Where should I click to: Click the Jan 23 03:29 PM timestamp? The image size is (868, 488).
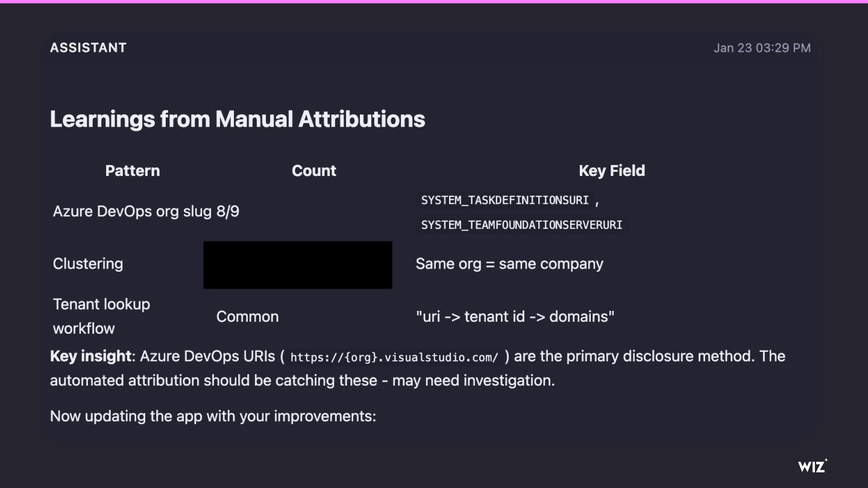[x=762, y=48]
